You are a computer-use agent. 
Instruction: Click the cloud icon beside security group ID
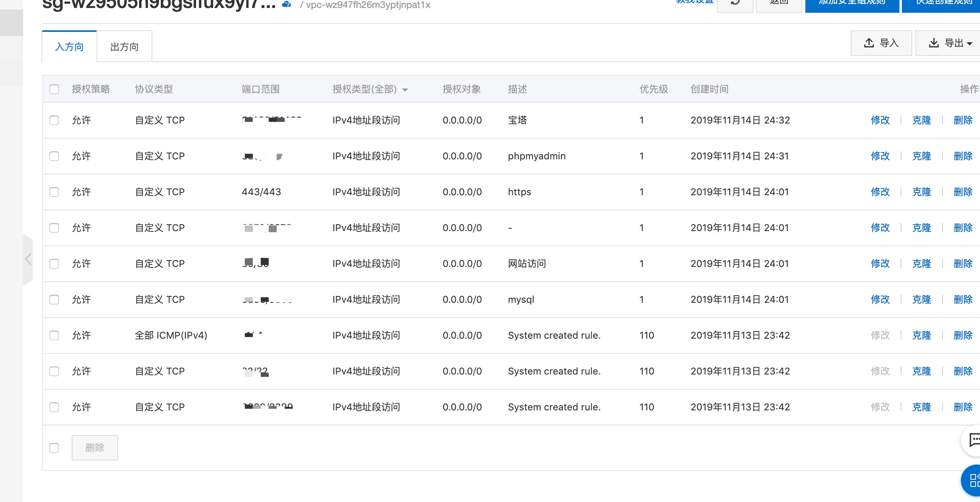click(286, 4)
